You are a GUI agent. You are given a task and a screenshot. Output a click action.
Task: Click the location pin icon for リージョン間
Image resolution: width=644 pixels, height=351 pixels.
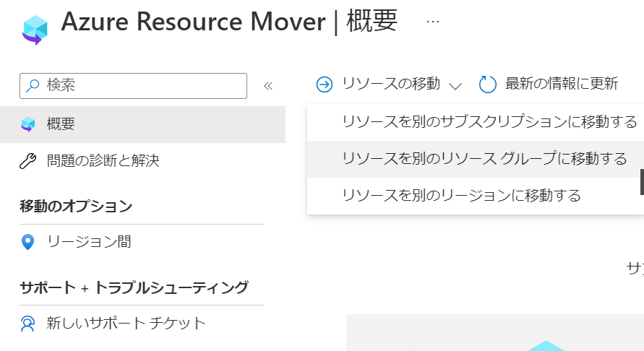27,242
